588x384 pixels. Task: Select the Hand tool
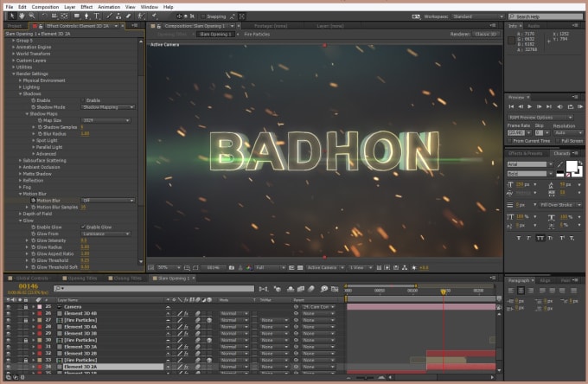coord(22,16)
